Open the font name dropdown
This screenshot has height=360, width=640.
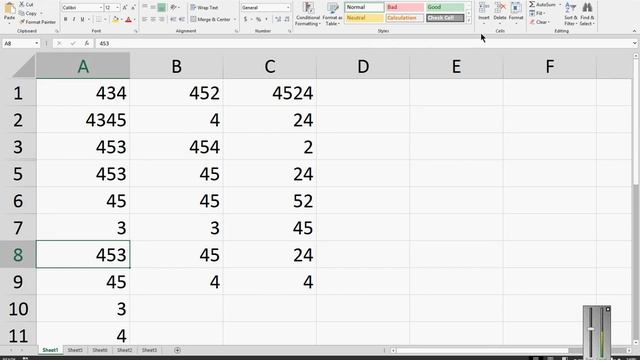pos(101,8)
